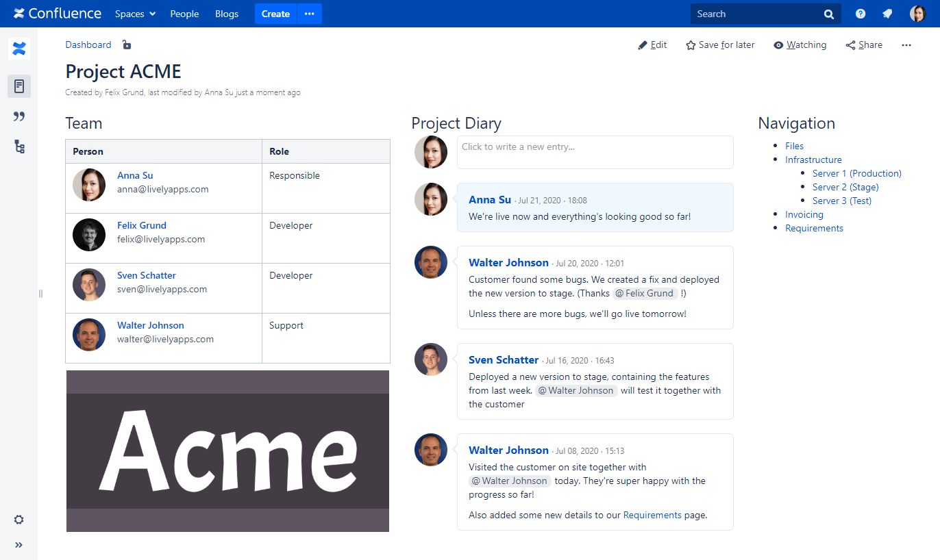
Task: Toggle Save for later star
Action: [720, 44]
